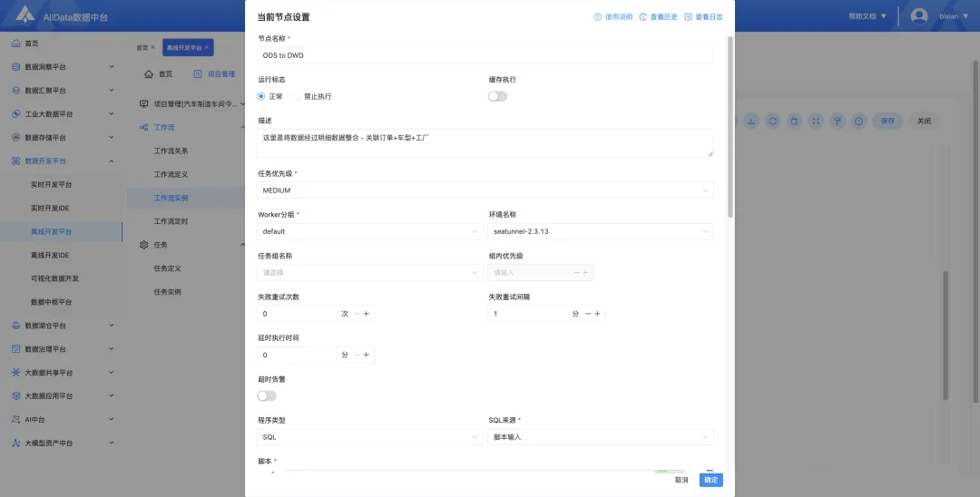Open the 帮助文档 dropdown menu
The image size is (980, 497).
tap(867, 16)
